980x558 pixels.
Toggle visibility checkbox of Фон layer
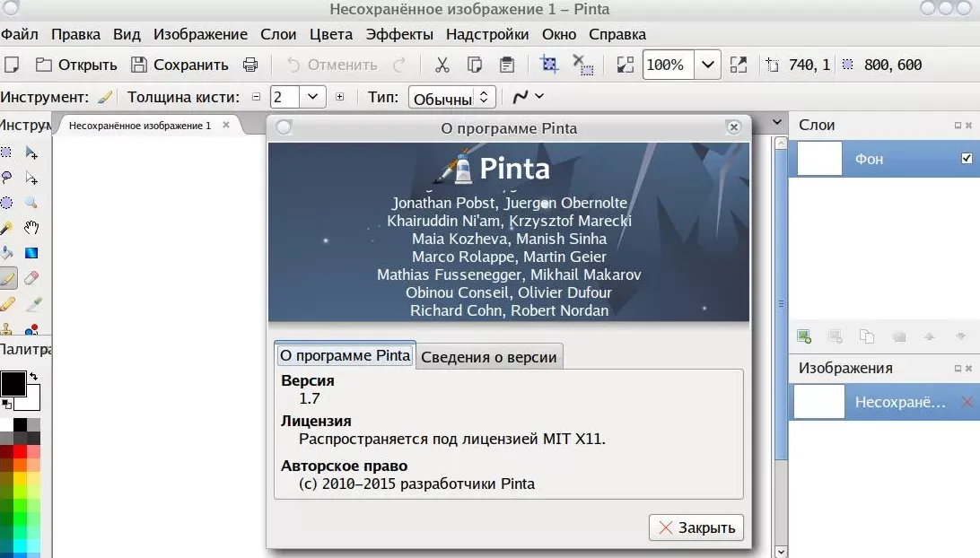(x=967, y=159)
